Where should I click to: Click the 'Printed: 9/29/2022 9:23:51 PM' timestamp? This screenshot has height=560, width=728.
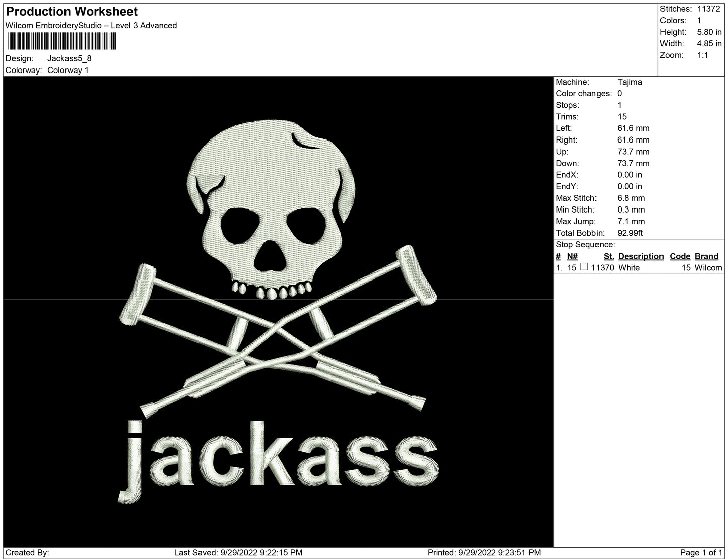(484, 553)
